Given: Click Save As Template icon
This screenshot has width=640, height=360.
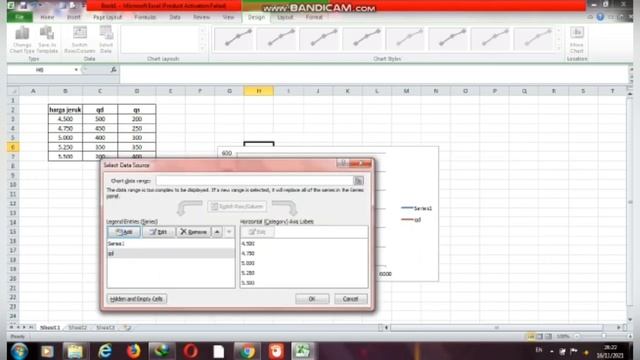Looking at the screenshot, I should [x=47, y=40].
